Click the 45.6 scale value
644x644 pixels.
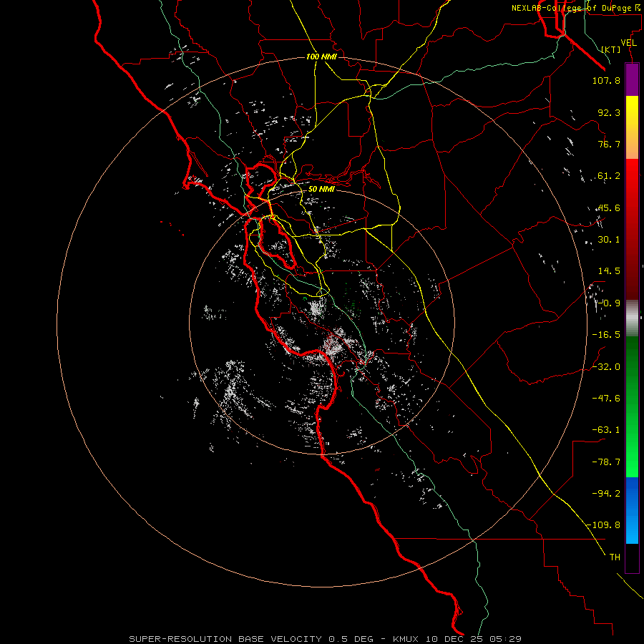coord(609,208)
